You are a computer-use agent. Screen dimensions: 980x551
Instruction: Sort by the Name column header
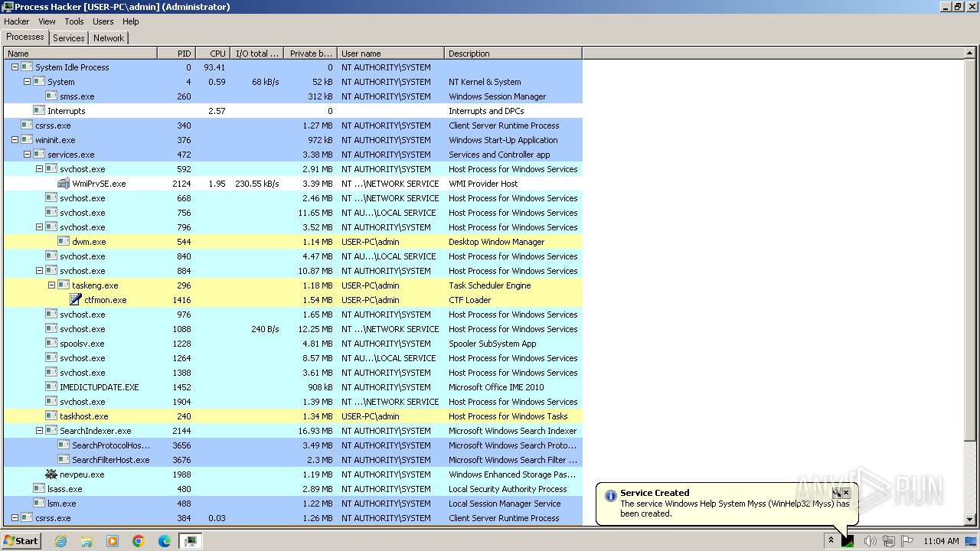(x=80, y=54)
